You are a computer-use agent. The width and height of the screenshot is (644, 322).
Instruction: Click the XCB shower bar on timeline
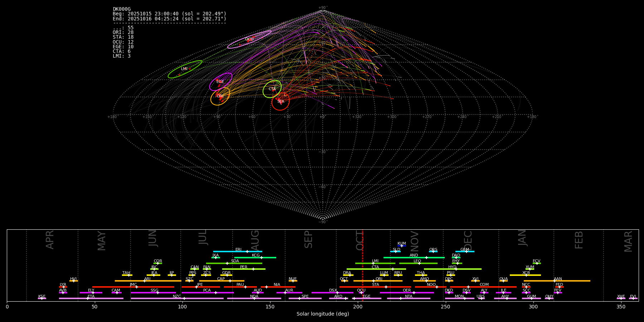click(x=525, y=275)
